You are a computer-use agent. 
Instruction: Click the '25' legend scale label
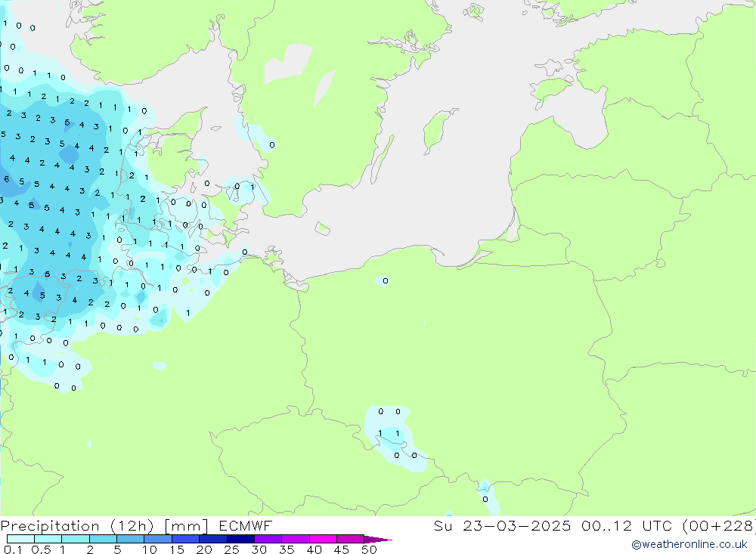(232, 549)
